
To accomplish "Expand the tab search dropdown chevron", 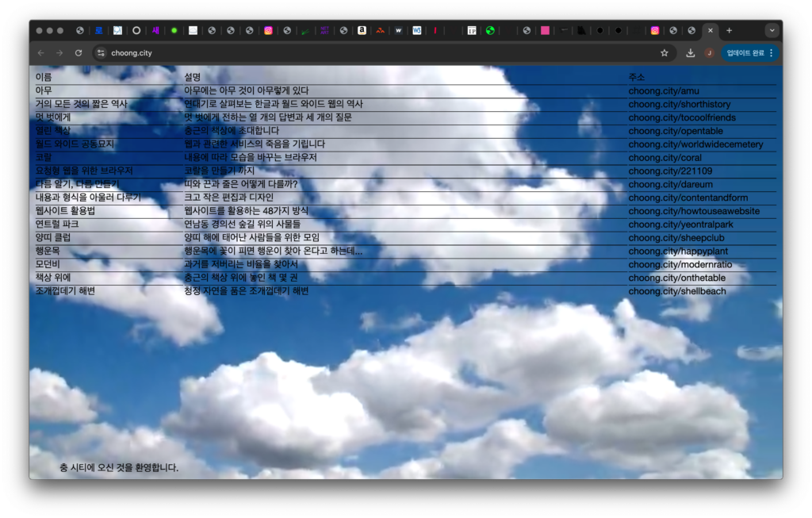I will [x=772, y=31].
